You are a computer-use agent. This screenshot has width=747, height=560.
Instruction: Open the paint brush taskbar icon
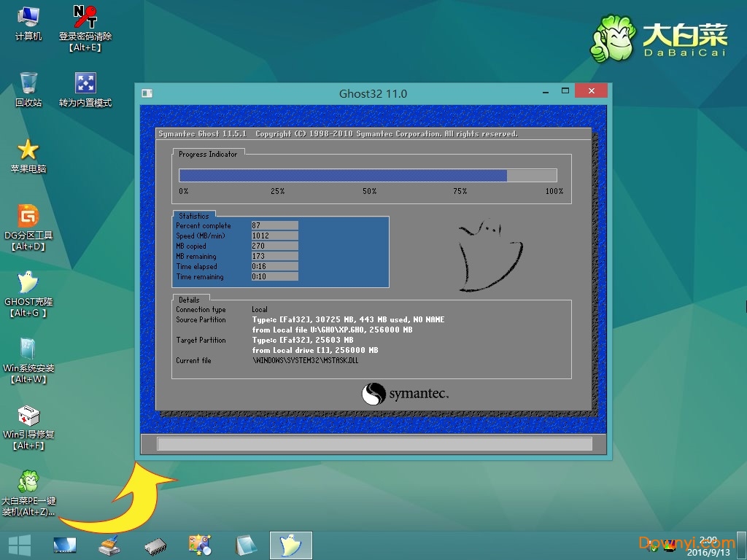click(109, 545)
